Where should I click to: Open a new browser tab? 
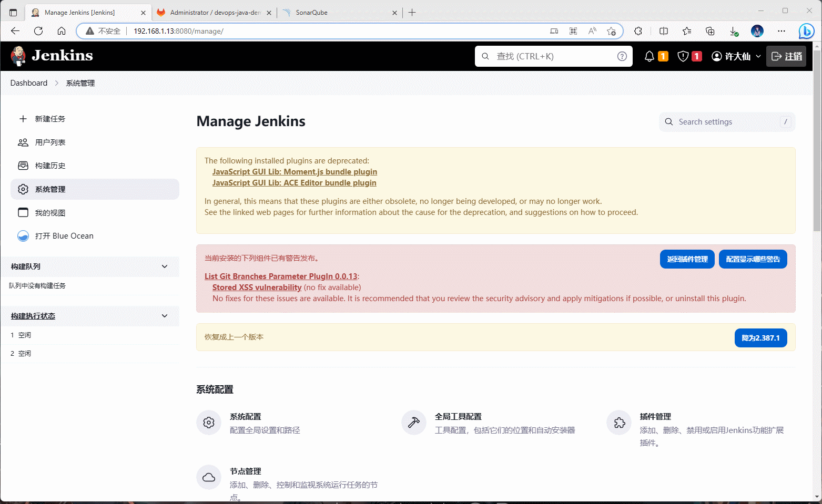pos(412,13)
